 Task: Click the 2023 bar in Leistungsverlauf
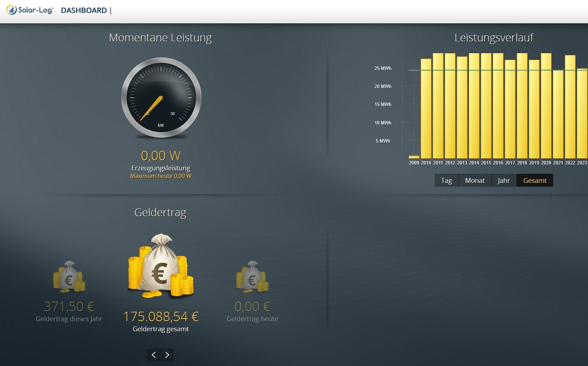582,111
